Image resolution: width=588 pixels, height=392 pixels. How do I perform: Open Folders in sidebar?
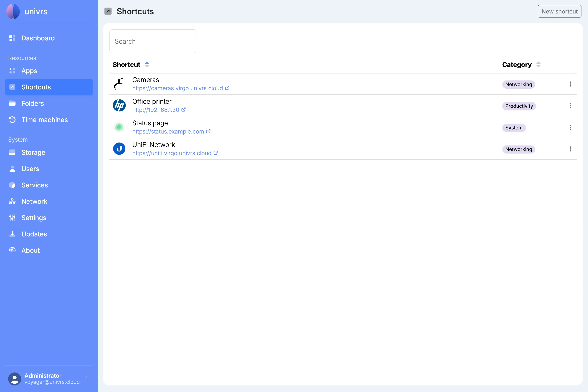[49, 104]
